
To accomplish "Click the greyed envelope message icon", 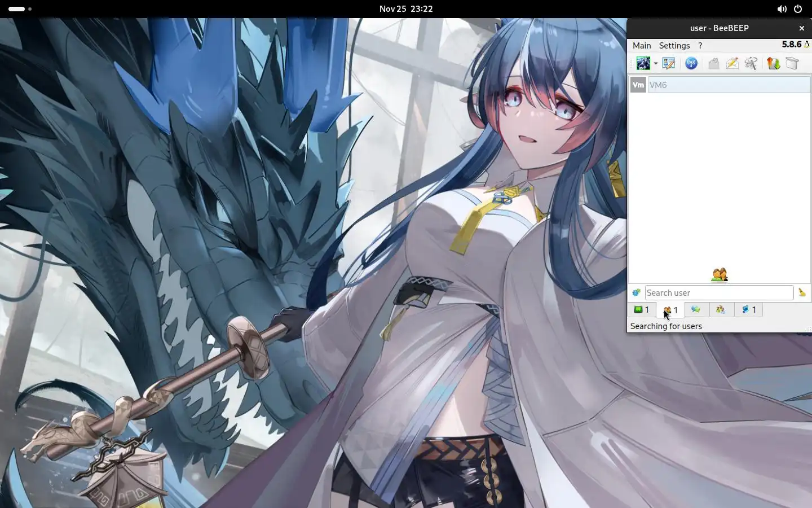I will pos(713,63).
